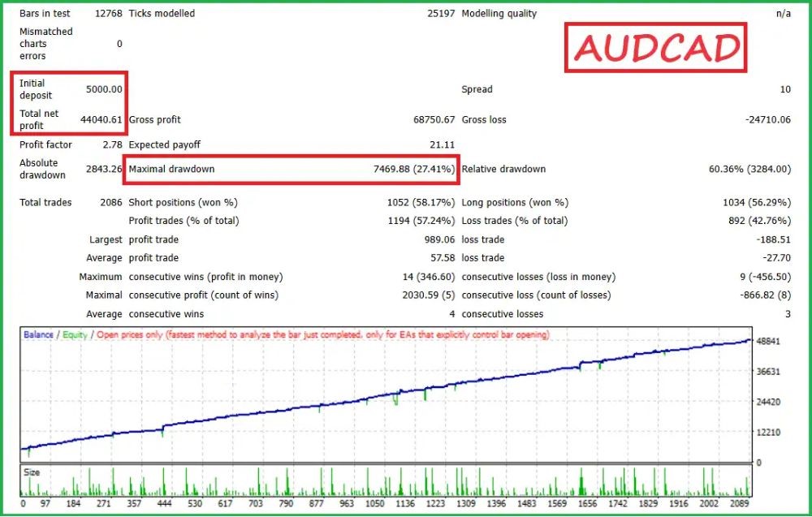
Task: Click the Gross loss value -24710.06
Action: [x=767, y=120]
